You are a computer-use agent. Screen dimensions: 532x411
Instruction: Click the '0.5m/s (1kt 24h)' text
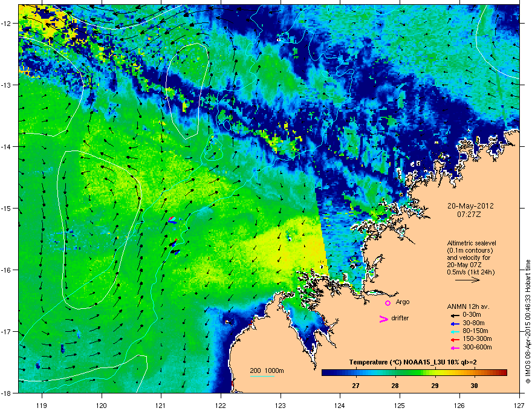[470, 272]
